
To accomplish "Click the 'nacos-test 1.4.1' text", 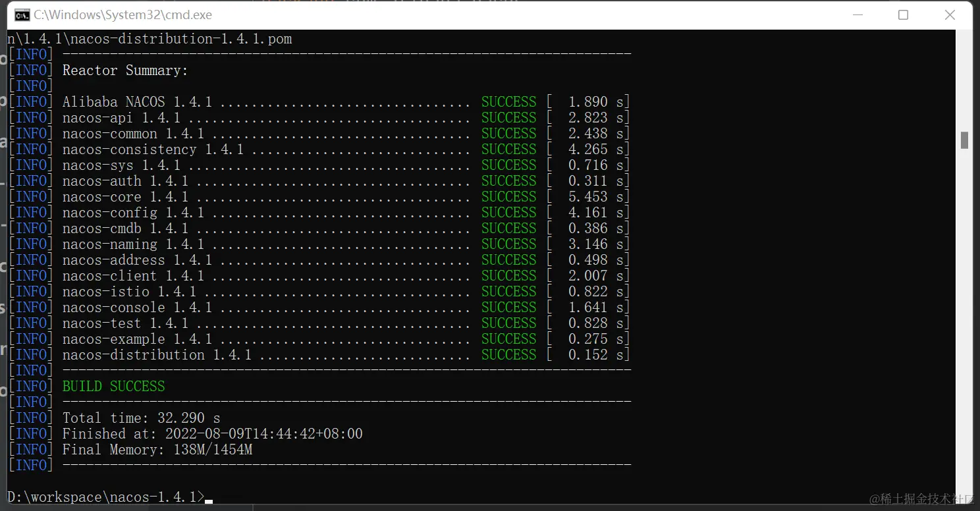I will point(125,323).
